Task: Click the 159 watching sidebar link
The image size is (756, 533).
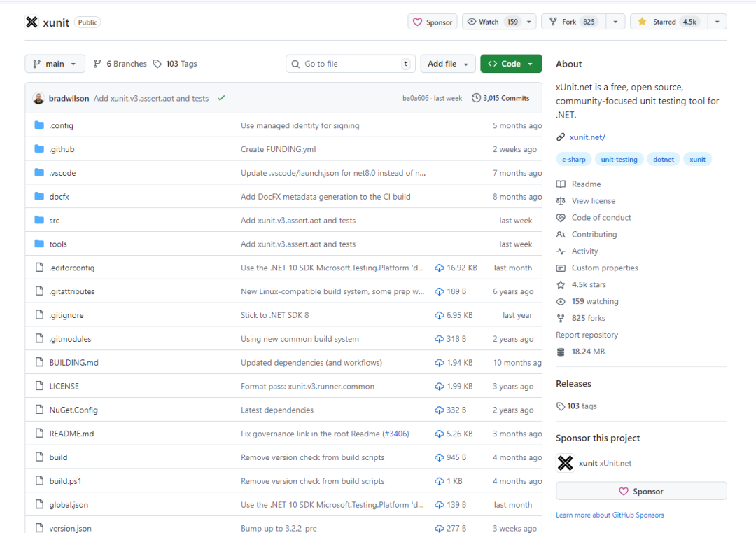Action: point(595,301)
